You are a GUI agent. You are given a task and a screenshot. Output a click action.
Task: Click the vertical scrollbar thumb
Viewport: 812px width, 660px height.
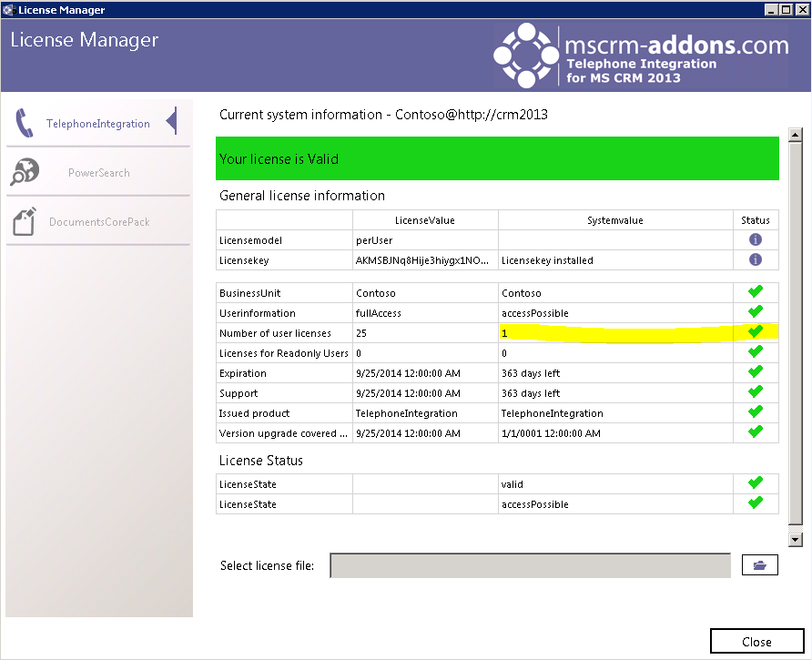click(x=796, y=333)
